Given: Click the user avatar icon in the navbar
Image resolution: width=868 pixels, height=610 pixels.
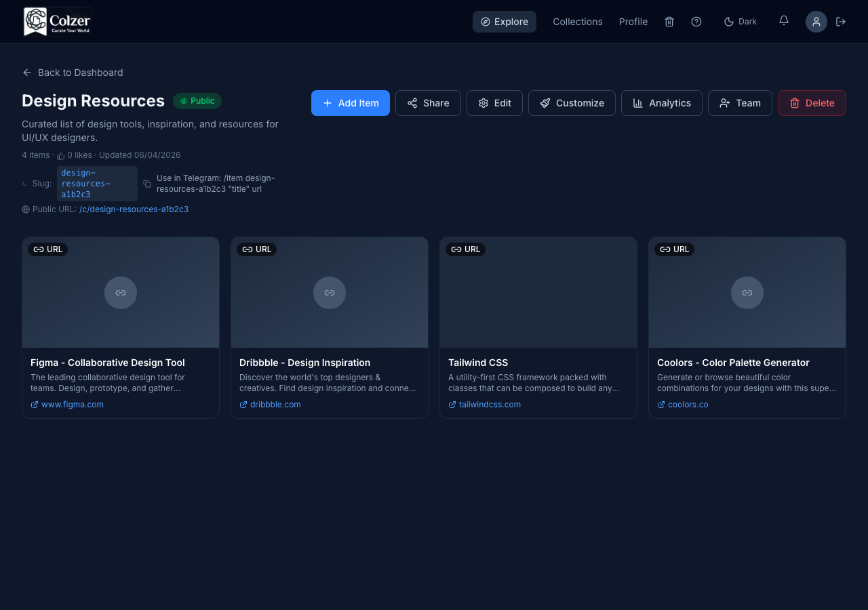Looking at the screenshot, I should point(816,22).
